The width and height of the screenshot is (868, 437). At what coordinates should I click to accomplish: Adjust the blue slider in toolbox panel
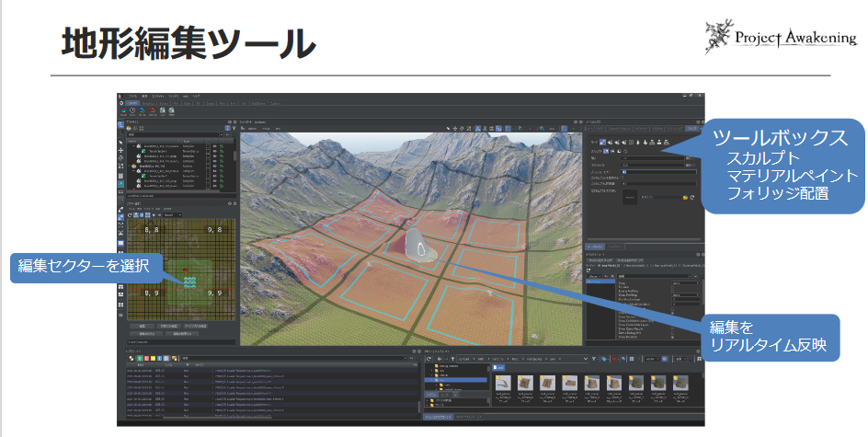658,172
